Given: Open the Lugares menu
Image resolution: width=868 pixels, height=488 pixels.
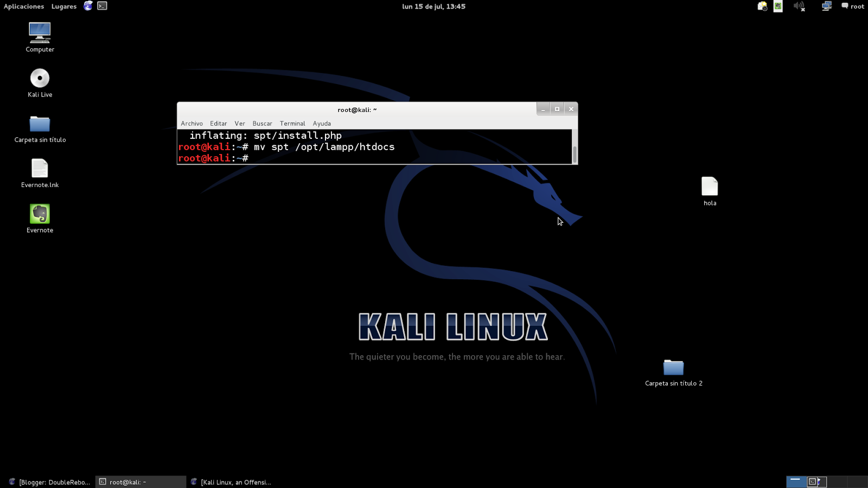Looking at the screenshot, I should point(64,7).
